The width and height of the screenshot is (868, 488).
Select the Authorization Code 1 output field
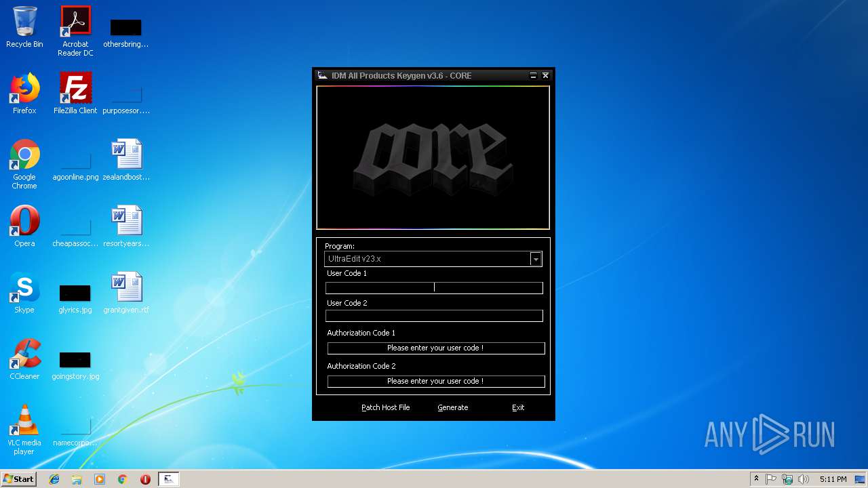click(x=436, y=348)
